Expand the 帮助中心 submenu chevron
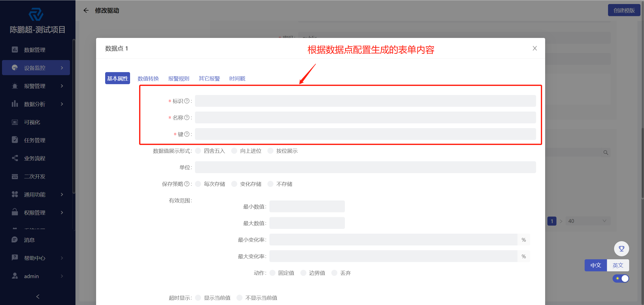The width and height of the screenshot is (644, 305). click(62, 258)
